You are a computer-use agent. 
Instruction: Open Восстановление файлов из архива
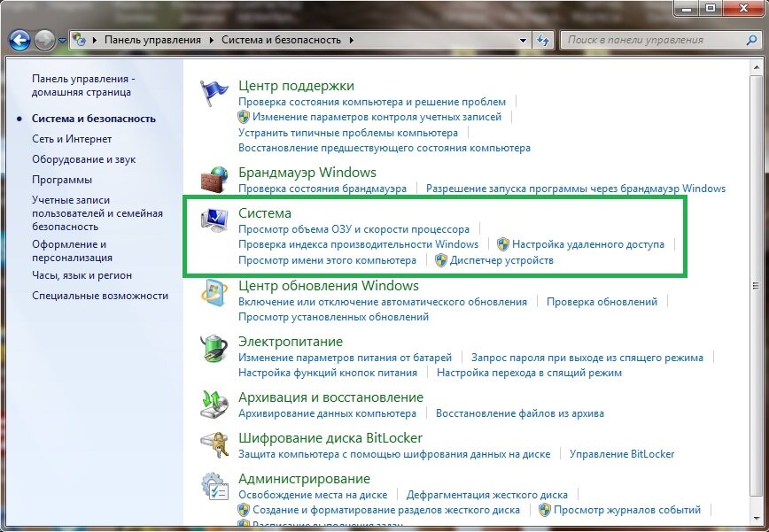(x=520, y=413)
